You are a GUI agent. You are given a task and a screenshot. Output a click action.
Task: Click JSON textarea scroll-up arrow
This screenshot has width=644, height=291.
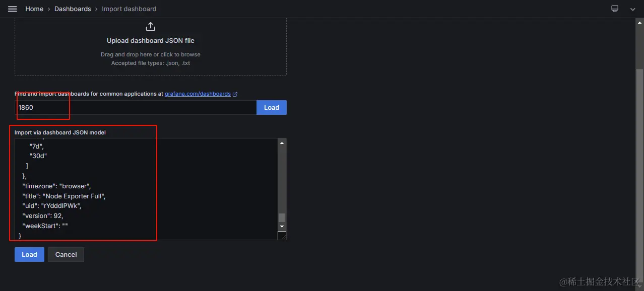(x=282, y=143)
